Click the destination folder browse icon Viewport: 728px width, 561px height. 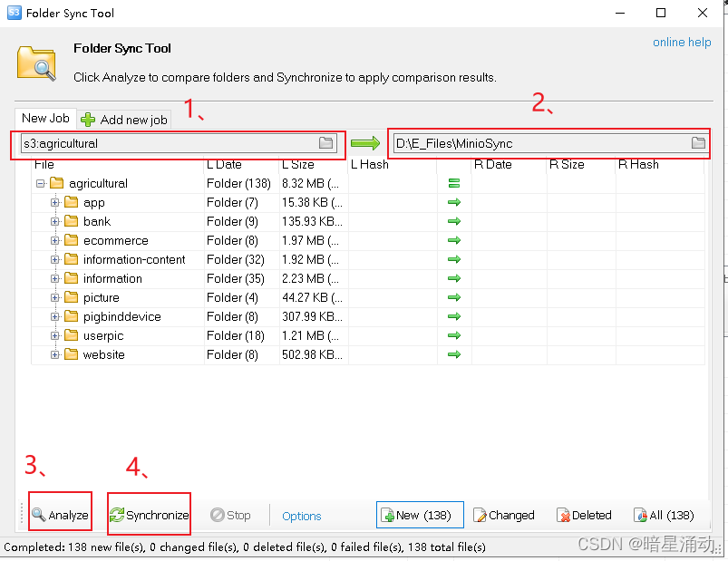click(698, 143)
